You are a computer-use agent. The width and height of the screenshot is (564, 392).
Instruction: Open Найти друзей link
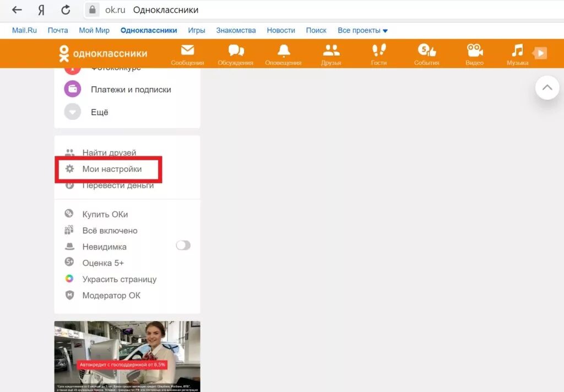pyautogui.click(x=110, y=153)
